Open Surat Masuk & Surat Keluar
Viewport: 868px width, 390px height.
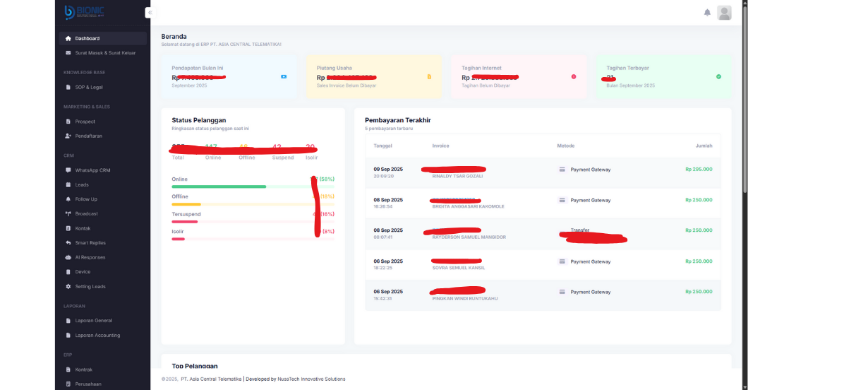tap(105, 53)
